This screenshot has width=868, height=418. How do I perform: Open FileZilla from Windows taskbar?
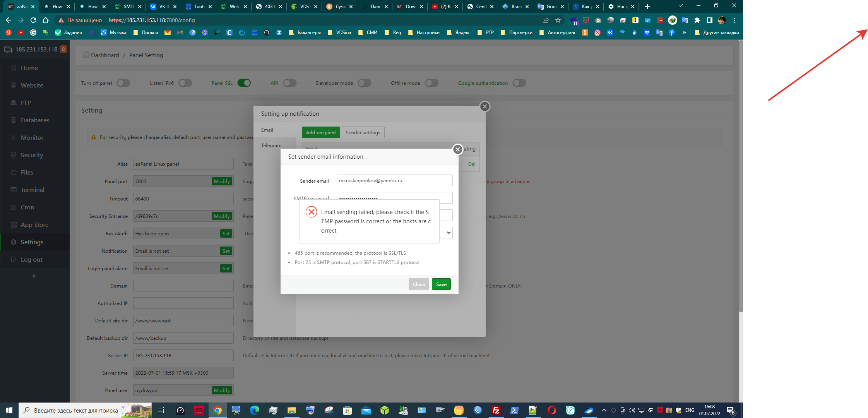coord(496,410)
